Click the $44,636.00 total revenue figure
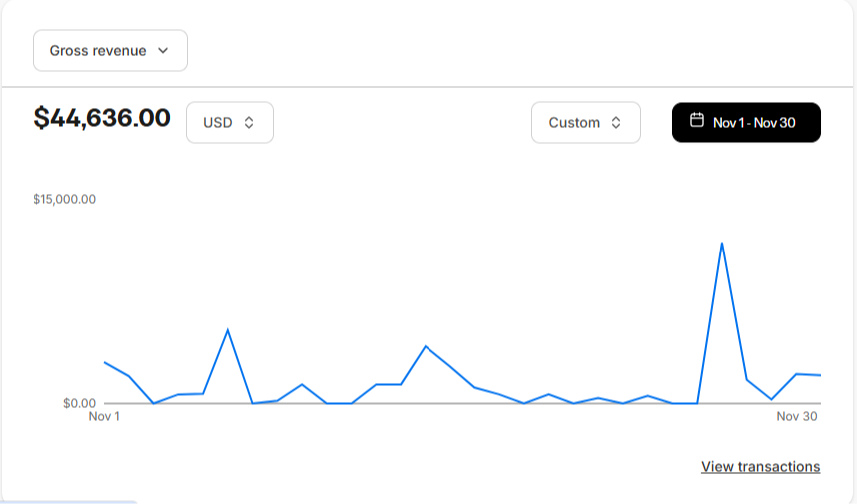 click(x=102, y=118)
